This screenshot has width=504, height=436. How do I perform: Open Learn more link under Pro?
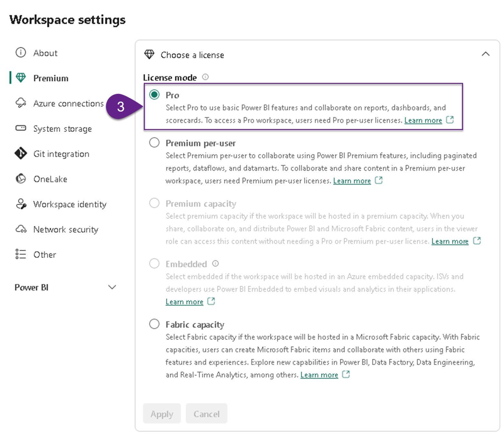[x=423, y=120]
